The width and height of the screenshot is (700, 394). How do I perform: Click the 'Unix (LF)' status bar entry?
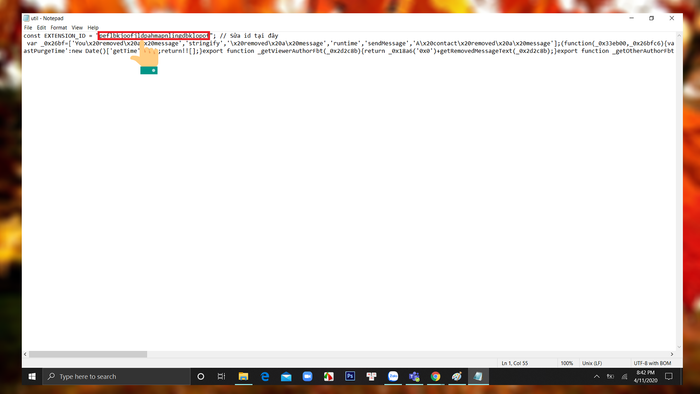pos(592,363)
